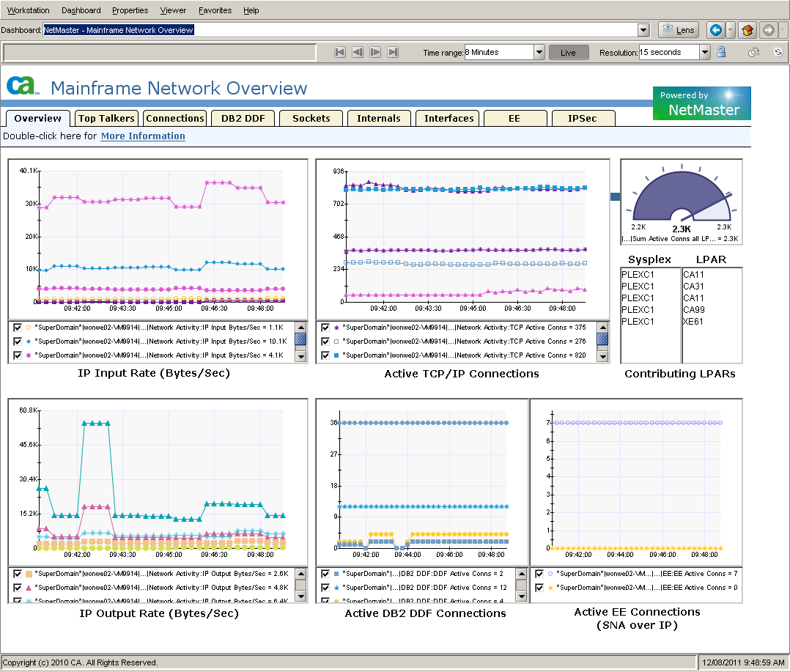790x672 pixels.
Task: Open the Resolution dropdown
Action: 705,52
